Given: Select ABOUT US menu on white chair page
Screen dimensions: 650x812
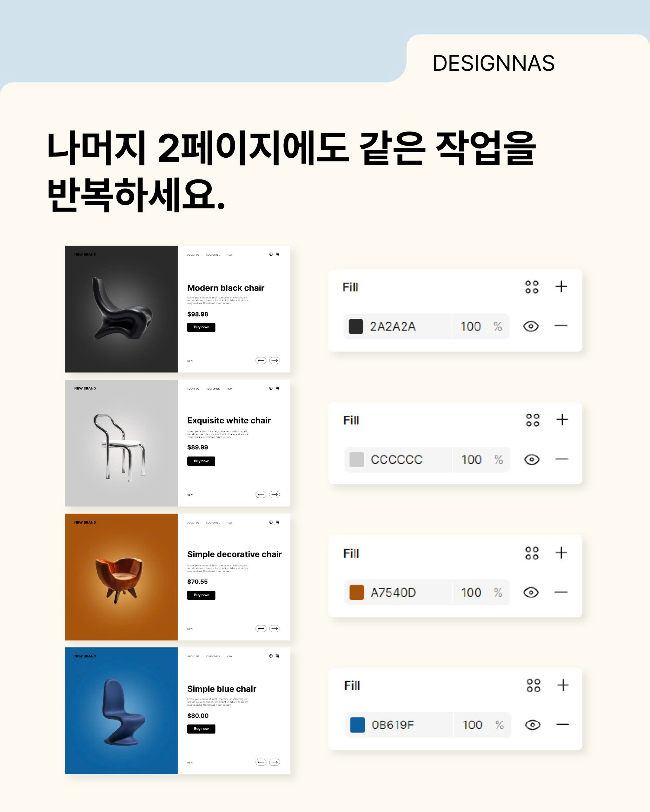Looking at the screenshot, I should coord(193,389).
